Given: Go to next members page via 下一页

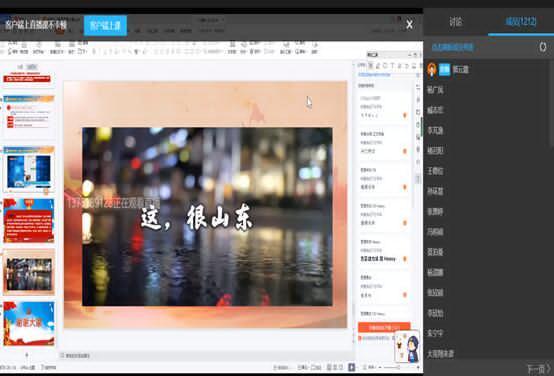Looking at the screenshot, I should (x=538, y=369).
